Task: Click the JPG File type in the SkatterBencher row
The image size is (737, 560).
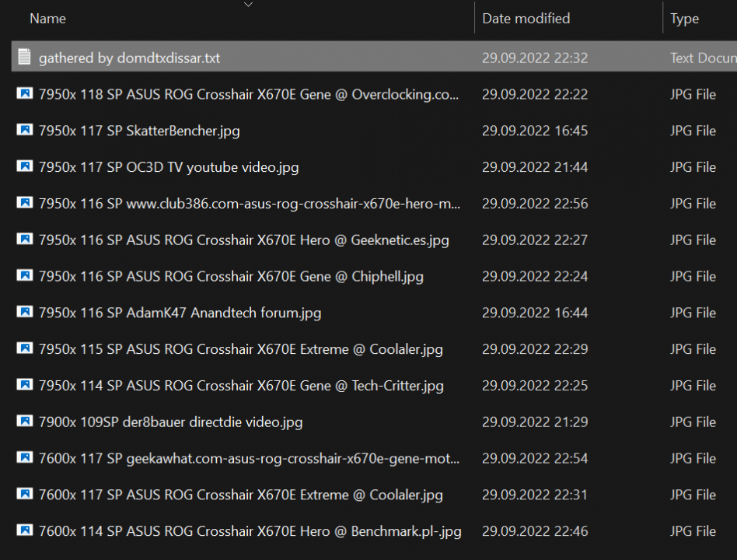Action: (693, 131)
